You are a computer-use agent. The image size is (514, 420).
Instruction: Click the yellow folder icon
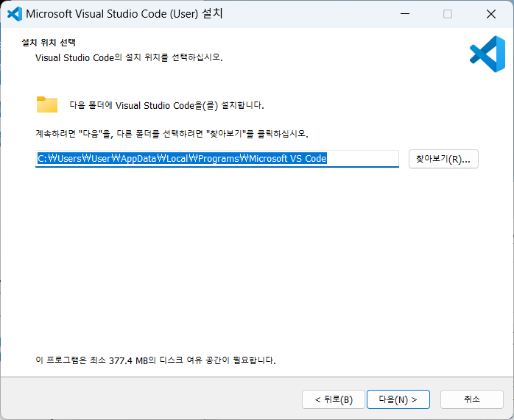point(47,104)
